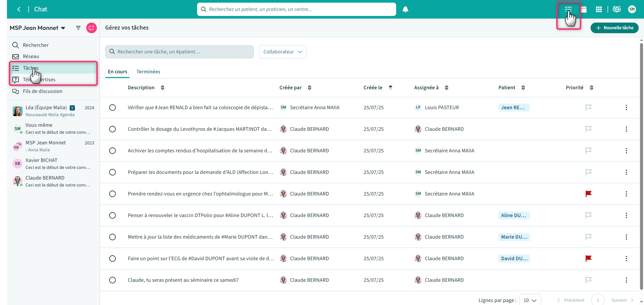The width and height of the screenshot is (644, 305).
Task: Open the lines per page dropdown
Action: tap(530, 300)
